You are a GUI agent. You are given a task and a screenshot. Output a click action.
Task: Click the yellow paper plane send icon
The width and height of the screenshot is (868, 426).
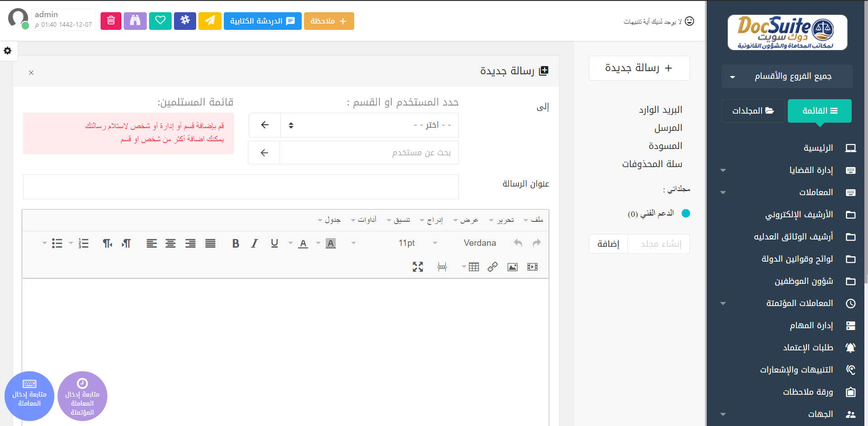tap(210, 21)
